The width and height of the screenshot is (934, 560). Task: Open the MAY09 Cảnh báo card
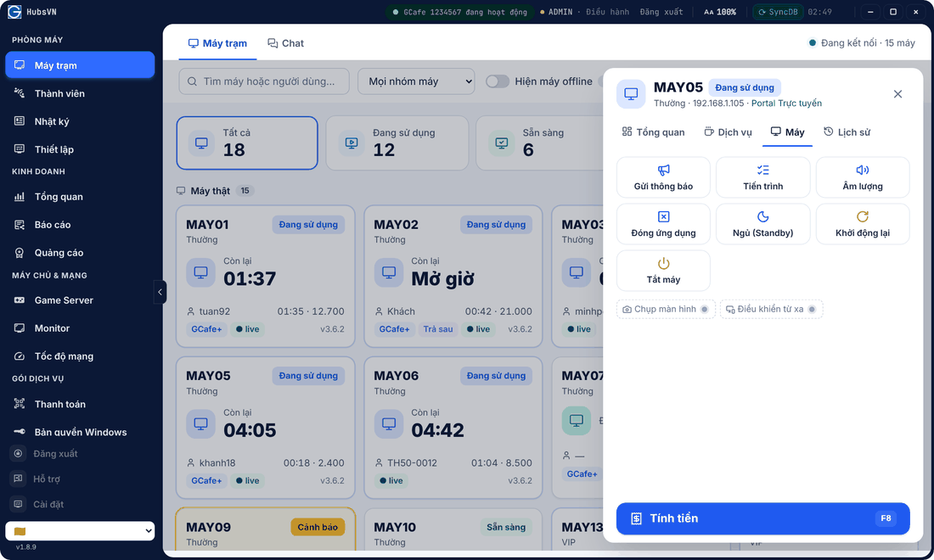(x=266, y=529)
